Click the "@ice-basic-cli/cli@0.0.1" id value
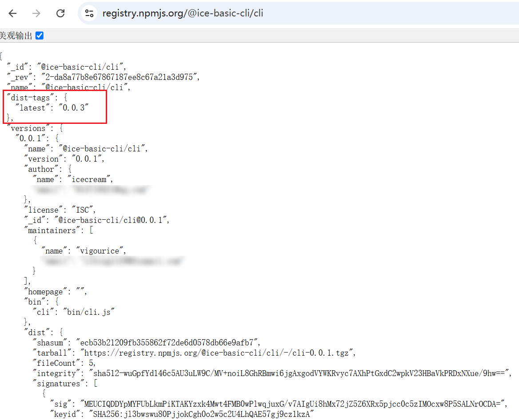Screen dimensions: 519x420 (x=111, y=220)
